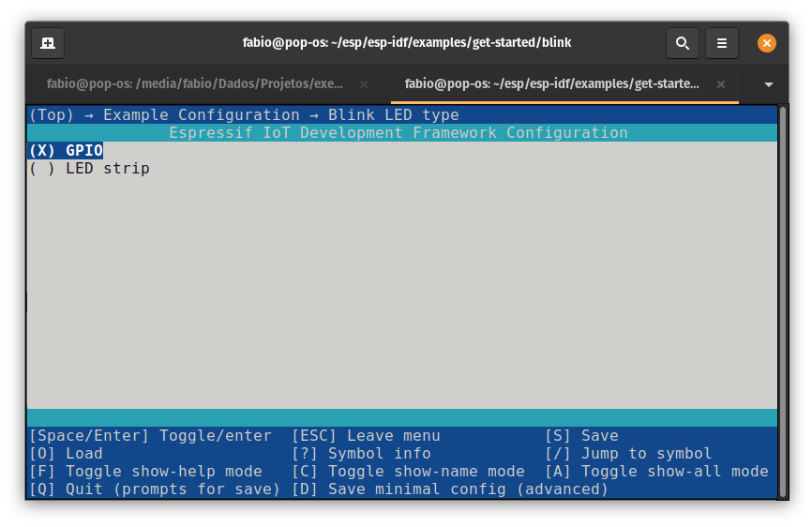Click '[/] Jump to symbol' hint
The height and width of the screenshot is (527, 812).
628,454
